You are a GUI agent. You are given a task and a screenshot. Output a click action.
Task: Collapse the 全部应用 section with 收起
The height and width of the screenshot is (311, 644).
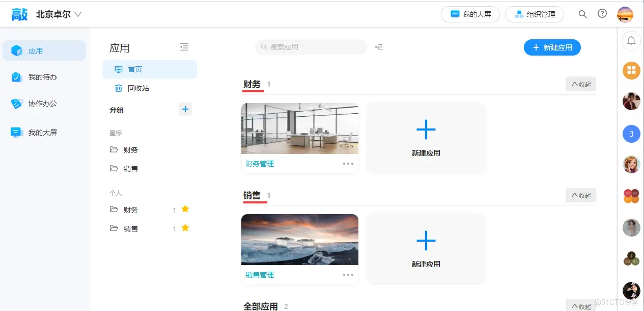point(581,306)
